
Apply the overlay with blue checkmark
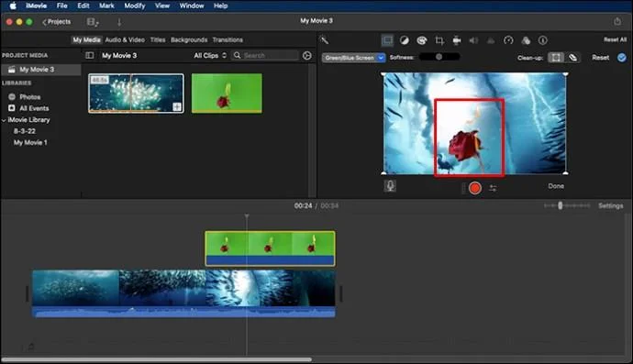[622, 57]
